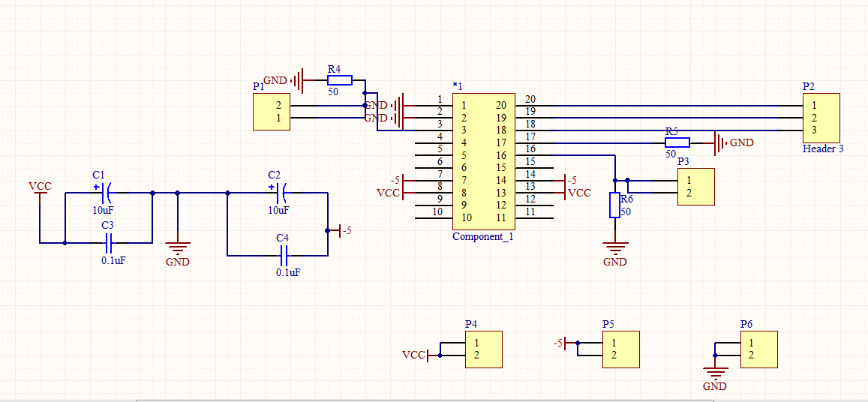This screenshot has height=402, width=868.
Task: Select capacitor C2 symbol
Action: [282, 193]
